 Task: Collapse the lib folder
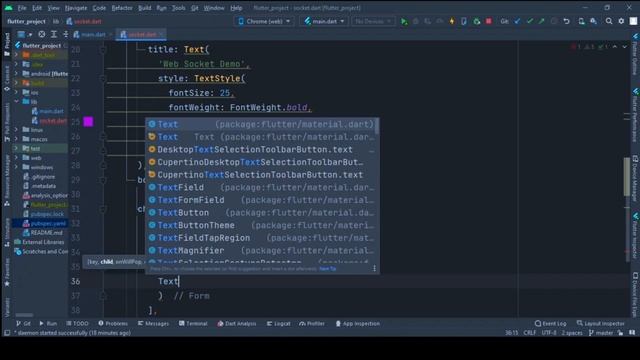click(16, 101)
